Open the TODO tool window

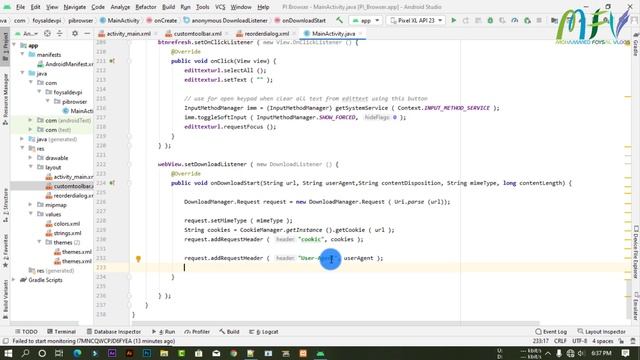(x=26, y=332)
